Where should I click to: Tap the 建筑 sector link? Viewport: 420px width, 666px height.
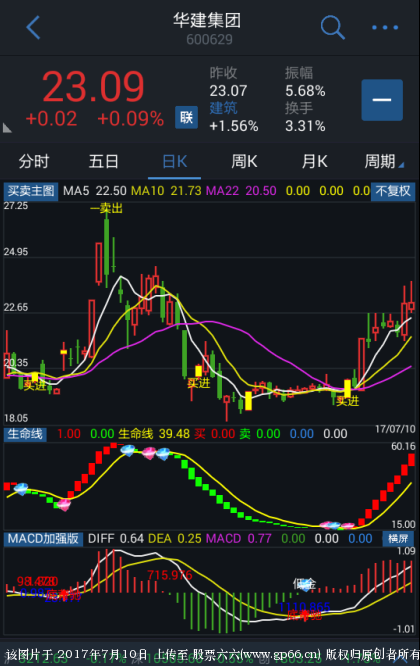[x=223, y=108]
